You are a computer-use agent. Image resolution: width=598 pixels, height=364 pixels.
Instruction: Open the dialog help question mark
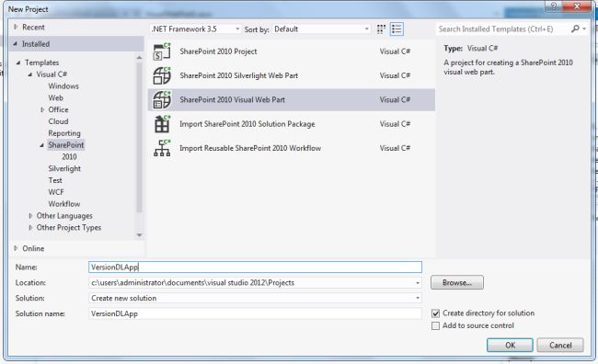(554, 6)
